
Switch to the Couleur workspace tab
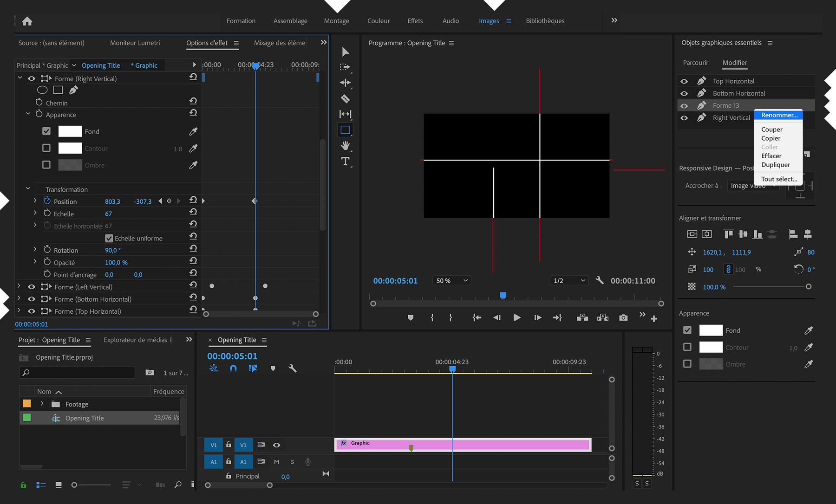point(378,21)
